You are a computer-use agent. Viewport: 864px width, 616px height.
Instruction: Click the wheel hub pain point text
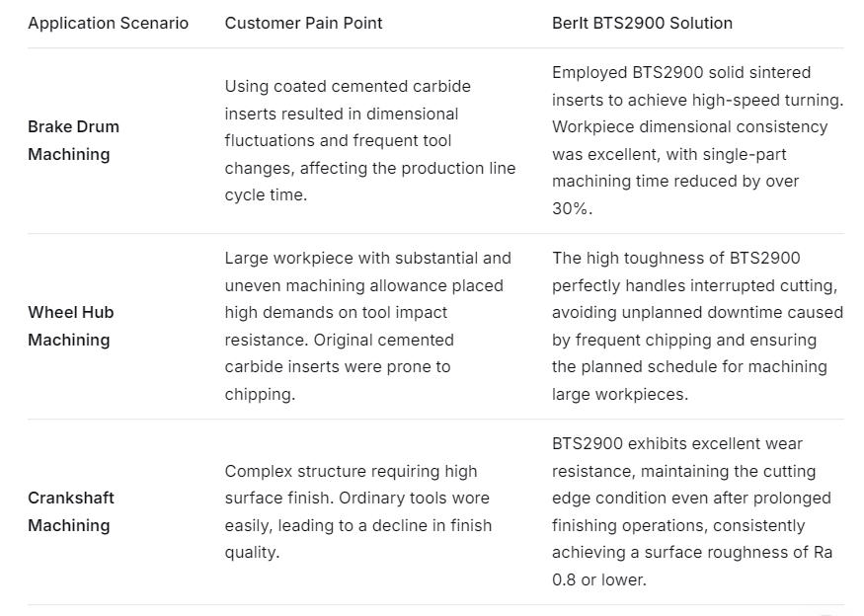367,326
